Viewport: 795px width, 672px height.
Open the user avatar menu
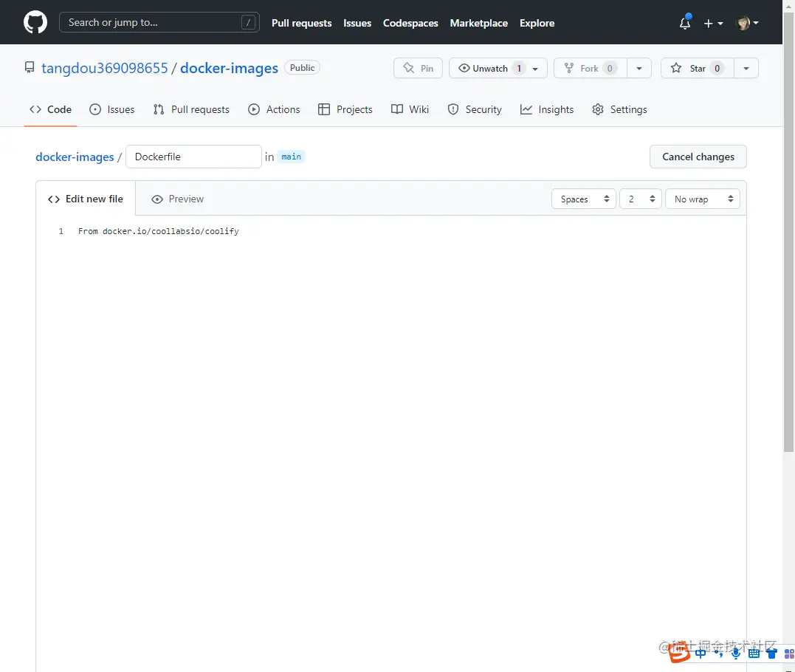[x=747, y=23]
